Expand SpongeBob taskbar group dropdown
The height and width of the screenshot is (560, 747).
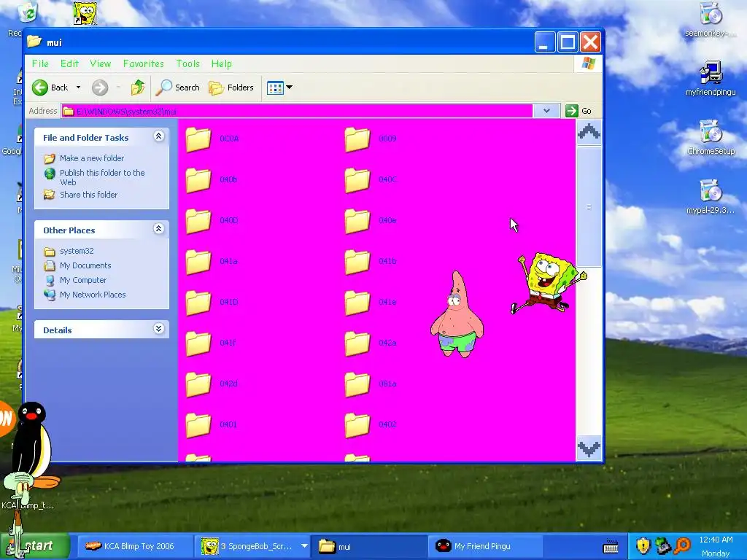304,545
